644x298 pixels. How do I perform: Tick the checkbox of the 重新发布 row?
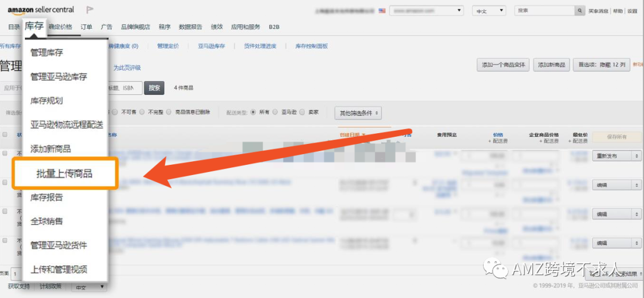[5, 153]
